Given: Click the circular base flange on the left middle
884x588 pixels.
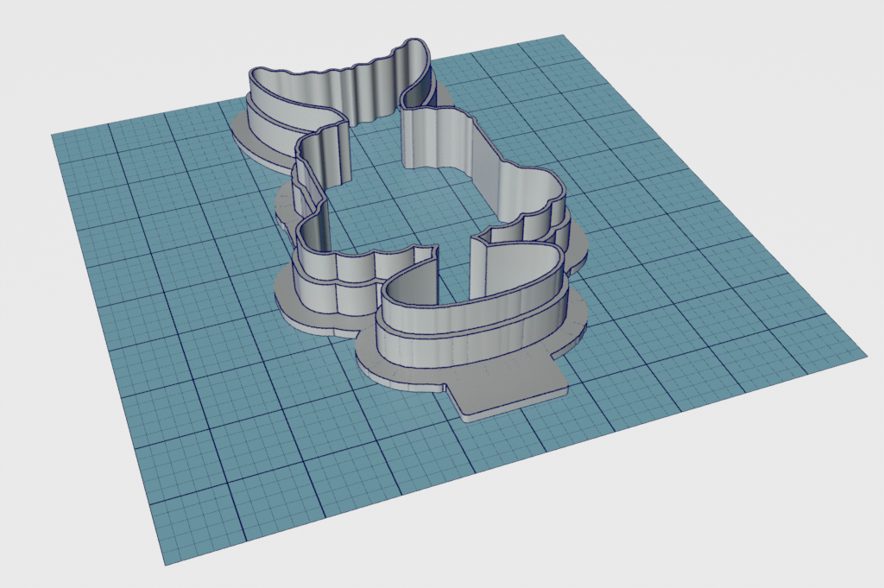Looking at the screenshot, I should [x=285, y=203].
